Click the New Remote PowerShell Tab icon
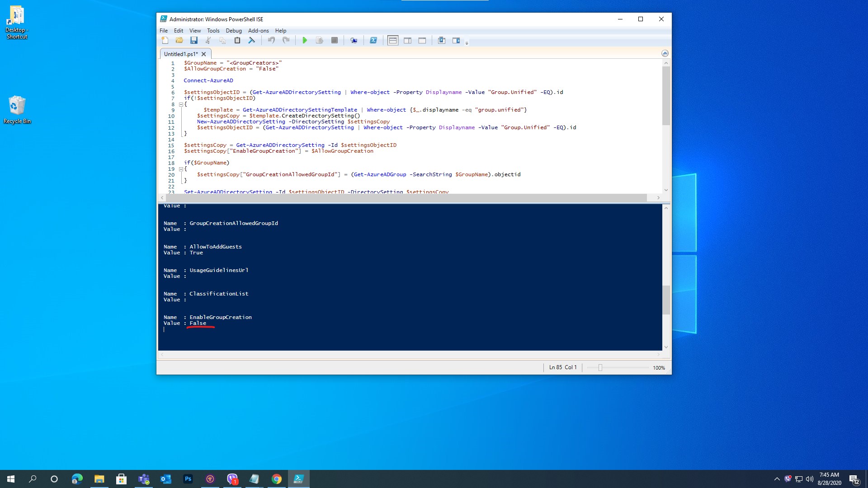This screenshot has width=868, height=488. coord(354,41)
